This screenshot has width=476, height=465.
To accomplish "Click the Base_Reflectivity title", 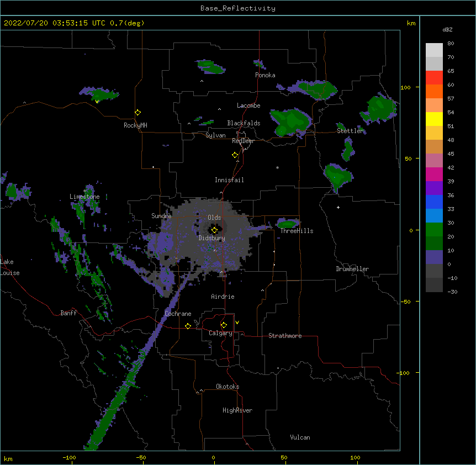I will point(238,8).
